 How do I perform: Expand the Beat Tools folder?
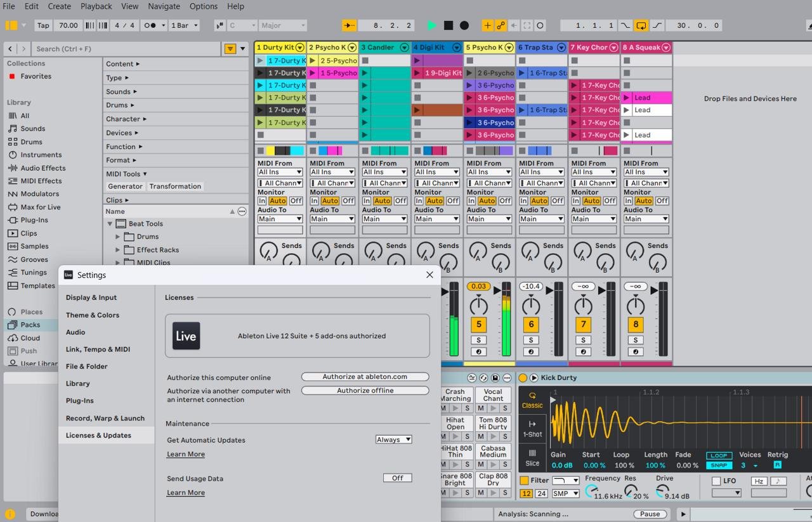point(110,224)
